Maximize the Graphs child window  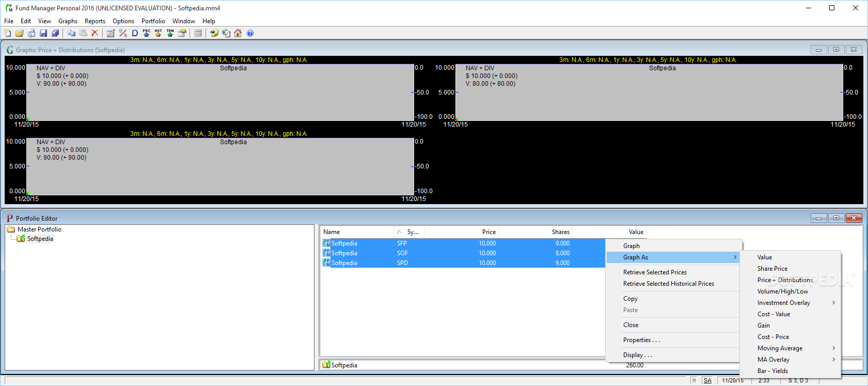coord(836,50)
